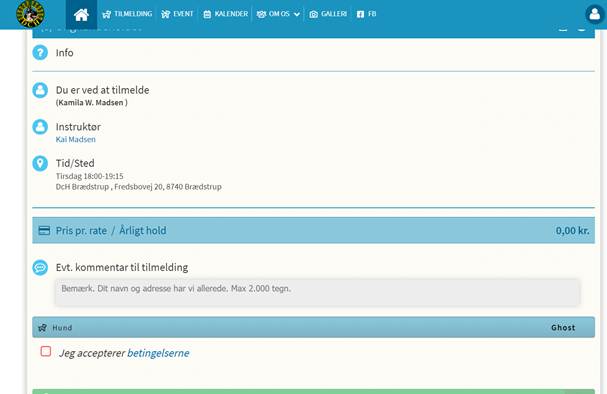Click the Info heading text
Viewport: 607px width, 394px height.
point(65,53)
